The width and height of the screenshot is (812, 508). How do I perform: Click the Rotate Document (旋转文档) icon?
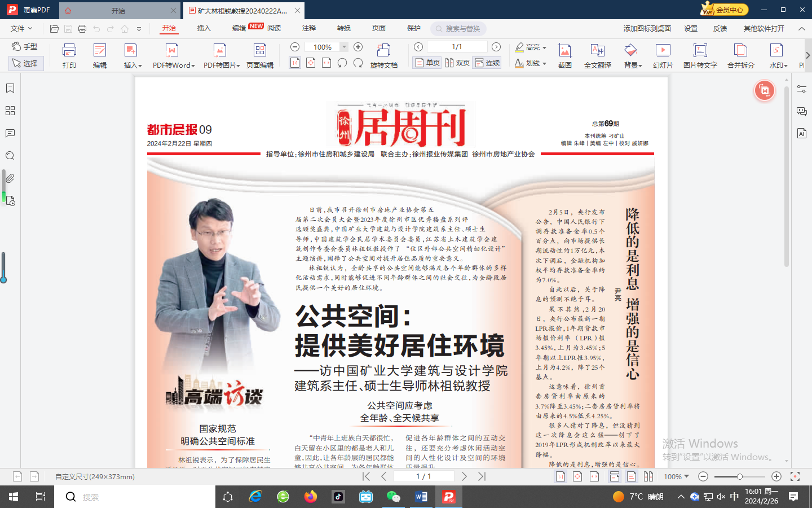(x=383, y=55)
